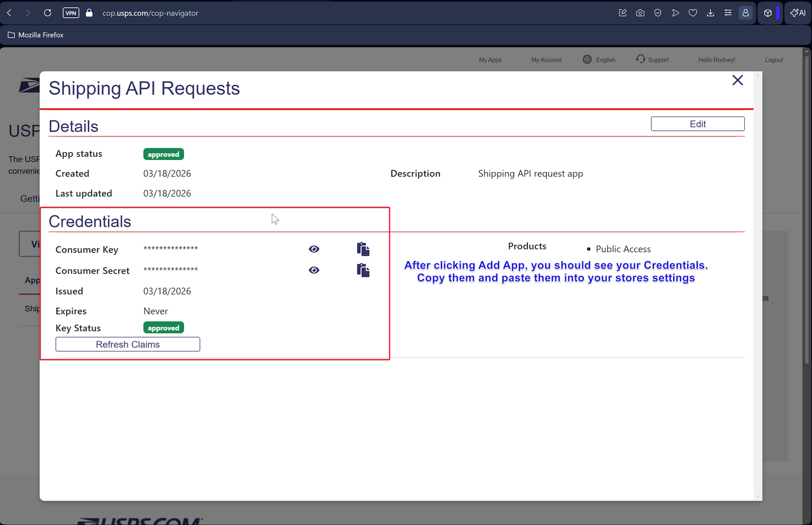Copy the Consumer Key to clipboard
This screenshot has height=525, width=812.
(x=363, y=249)
